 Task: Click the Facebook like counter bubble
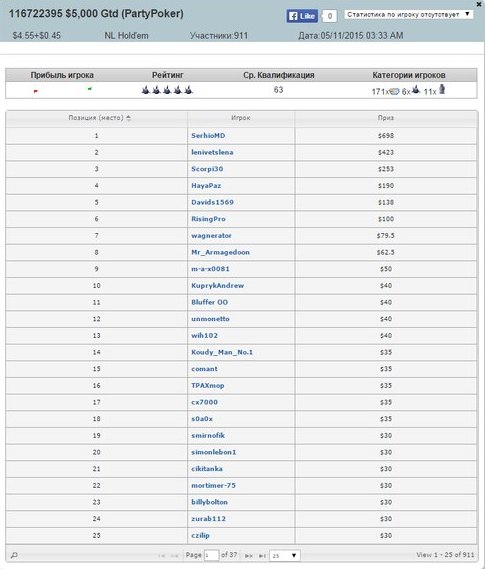click(329, 16)
